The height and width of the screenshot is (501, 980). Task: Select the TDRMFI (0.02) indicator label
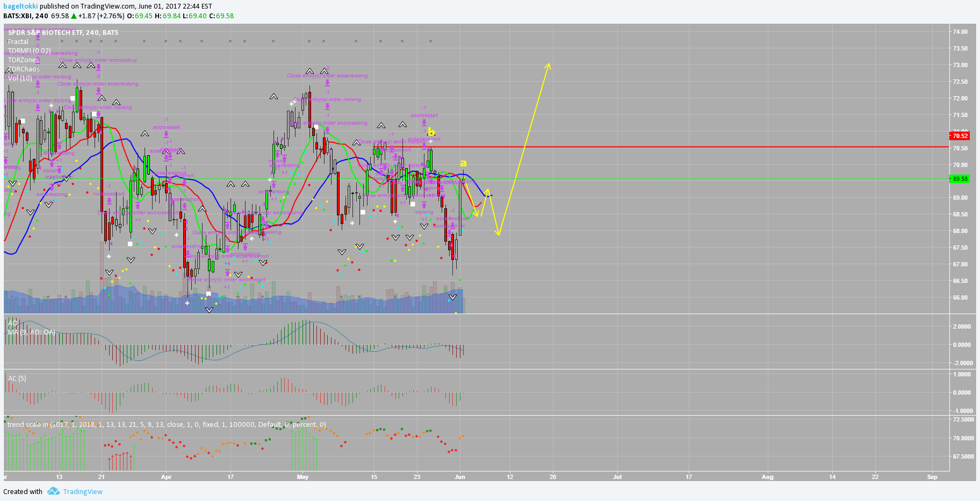pyautogui.click(x=30, y=51)
